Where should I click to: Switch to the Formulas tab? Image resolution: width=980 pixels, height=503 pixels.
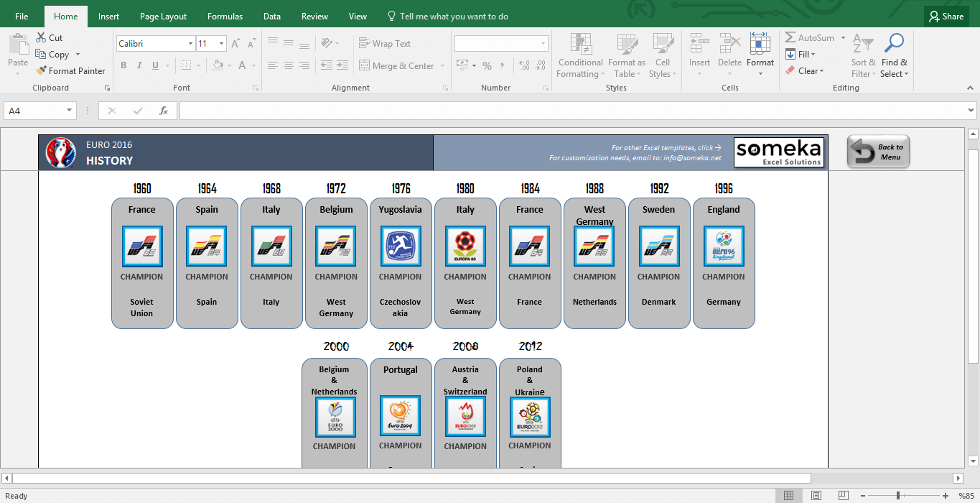coord(225,17)
